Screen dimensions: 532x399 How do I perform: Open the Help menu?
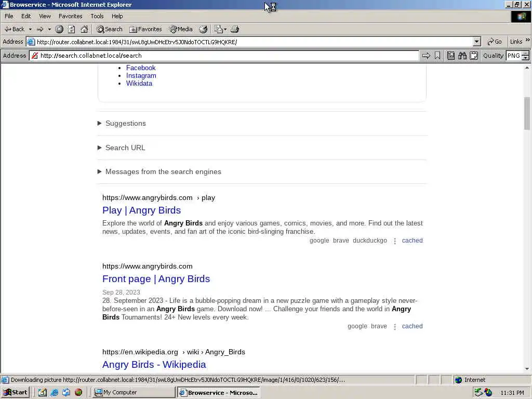tap(117, 16)
